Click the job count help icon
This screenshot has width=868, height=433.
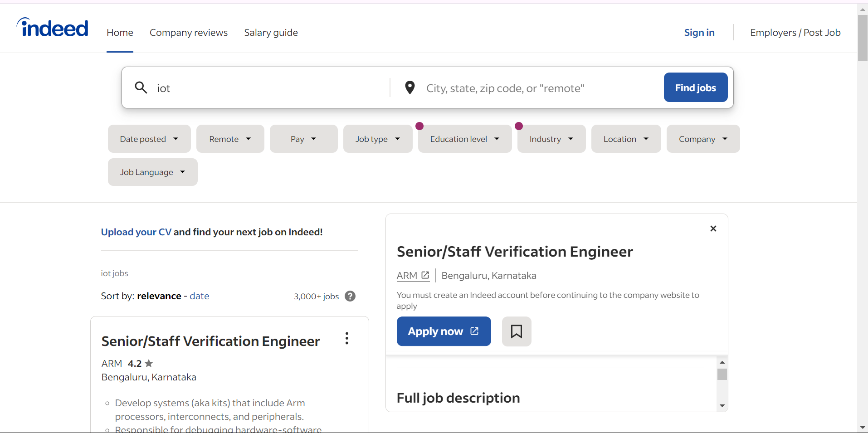tap(350, 296)
